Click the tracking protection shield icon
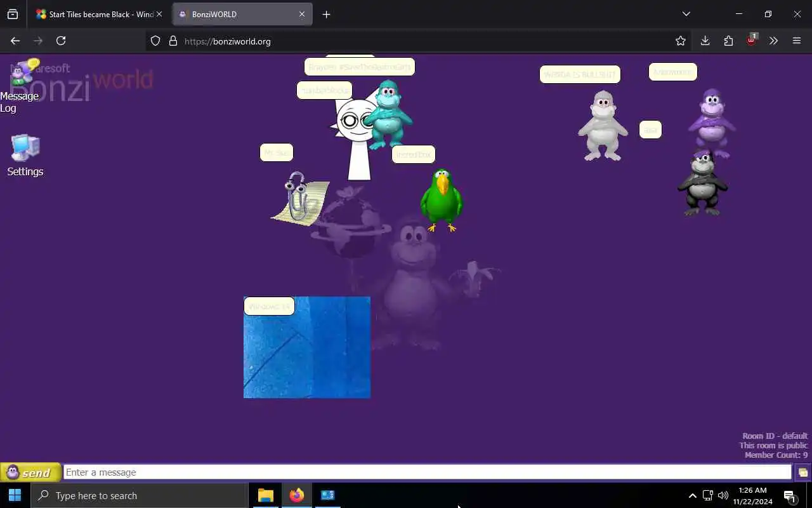This screenshot has height=508, width=812. [155, 41]
